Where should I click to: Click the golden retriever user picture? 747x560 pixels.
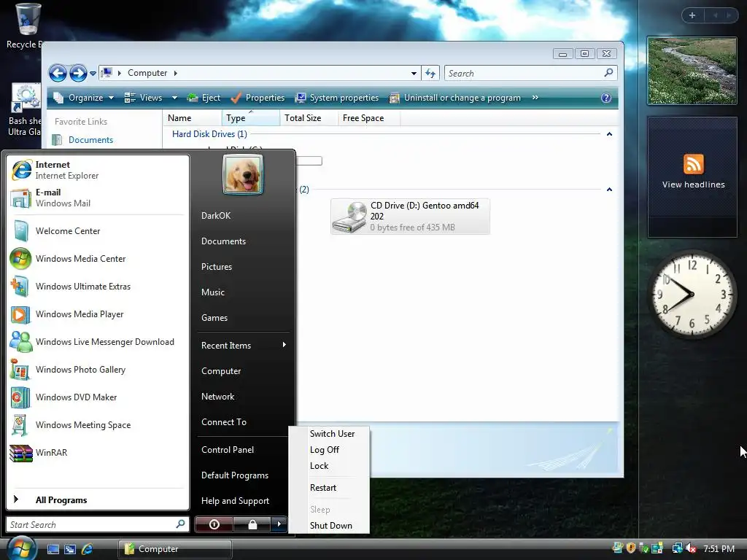tap(243, 175)
